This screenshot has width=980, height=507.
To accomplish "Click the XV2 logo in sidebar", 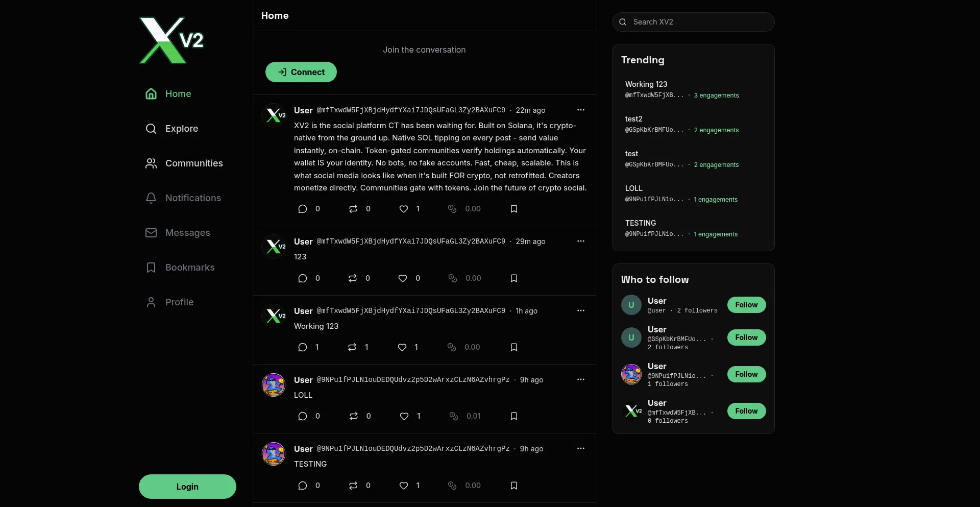I will (x=171, y=40).
